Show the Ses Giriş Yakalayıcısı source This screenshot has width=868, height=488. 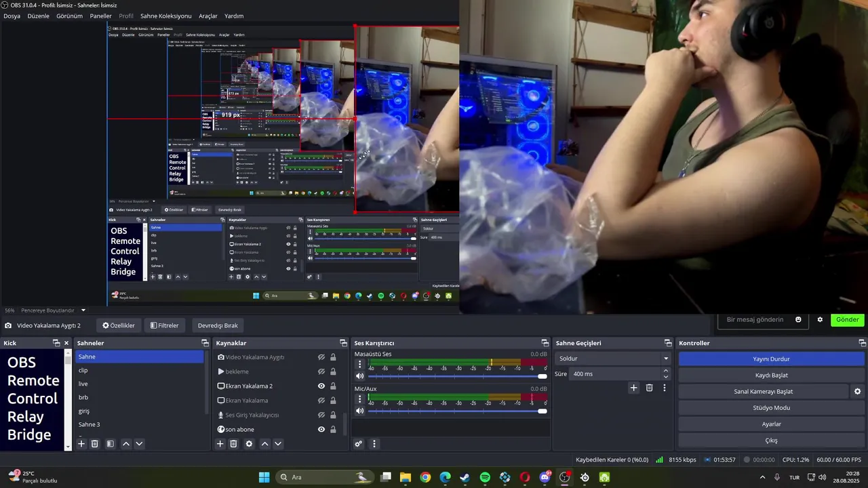click(321, 415)
